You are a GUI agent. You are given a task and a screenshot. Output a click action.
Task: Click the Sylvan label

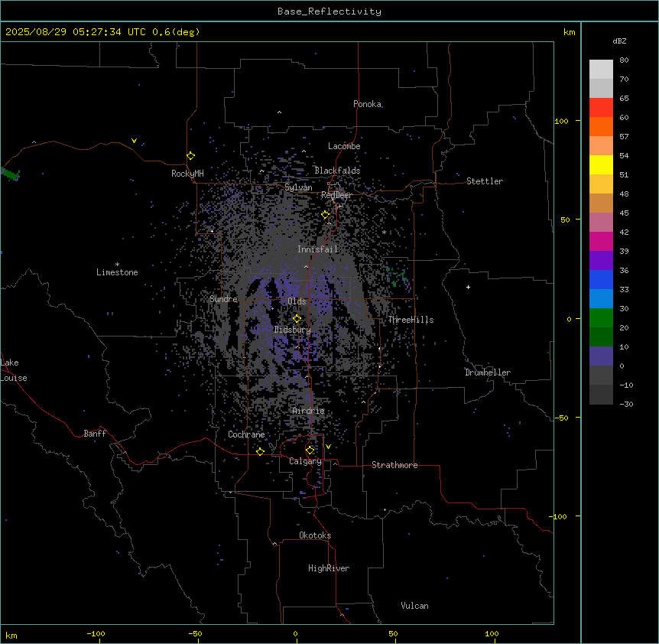(298, 187)
